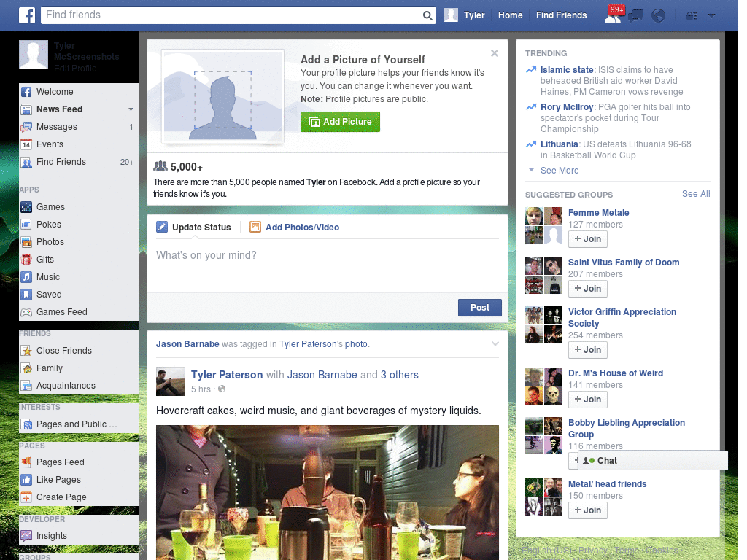Dismiss the Add a Picture card
Viewport: 747px width, 560px height.
(495, 53)
